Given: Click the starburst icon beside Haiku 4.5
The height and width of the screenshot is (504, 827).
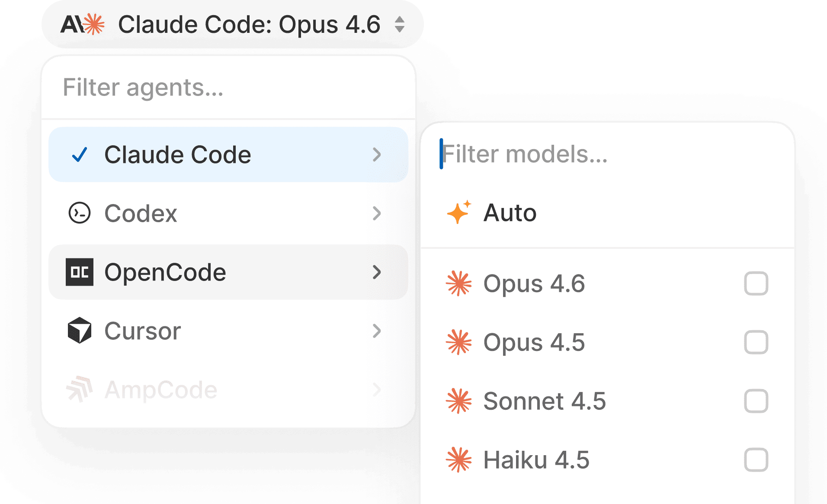Looking at the screenshot, I should coord(458,459).
